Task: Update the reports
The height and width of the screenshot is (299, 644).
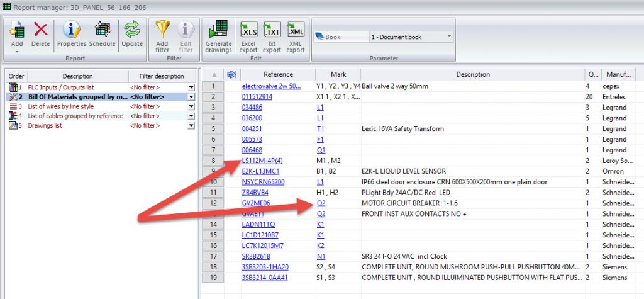Action: point(132,34)
